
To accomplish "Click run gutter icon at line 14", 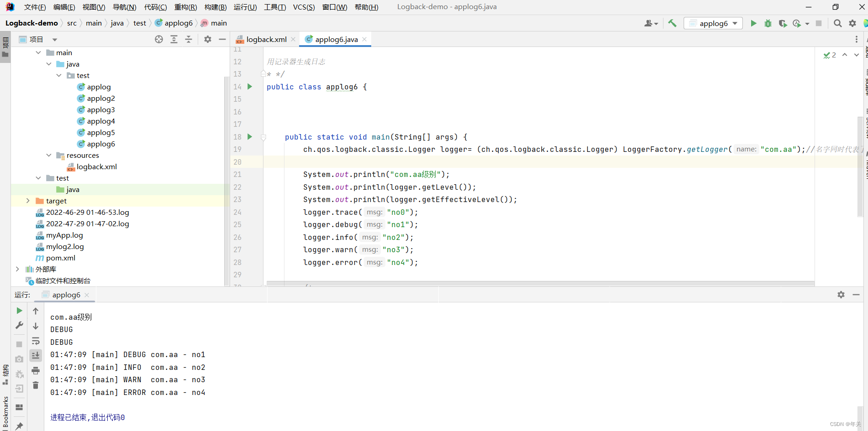I will point(250,86).
